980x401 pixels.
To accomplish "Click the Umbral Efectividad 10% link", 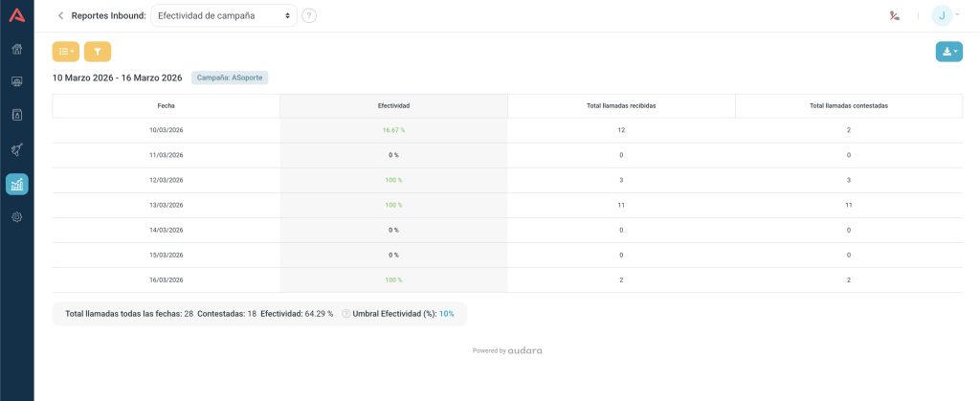I will pyautogui.click(x=446, y=314).
